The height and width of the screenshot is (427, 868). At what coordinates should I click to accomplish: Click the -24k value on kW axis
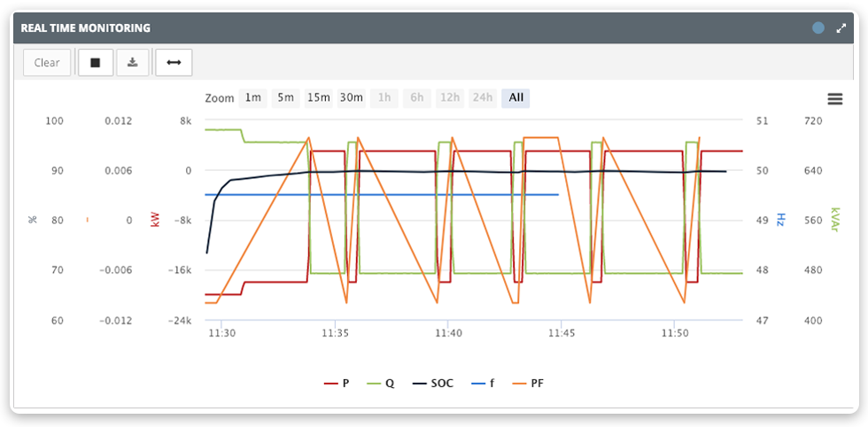(x=179, y=321)
